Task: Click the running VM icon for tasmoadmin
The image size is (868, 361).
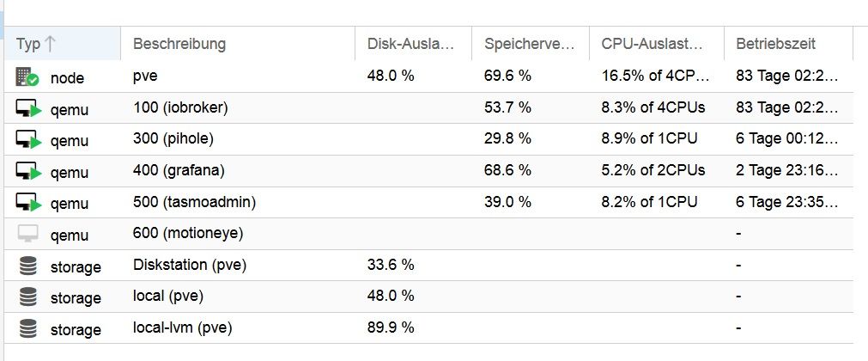Action: click(29, 202)
